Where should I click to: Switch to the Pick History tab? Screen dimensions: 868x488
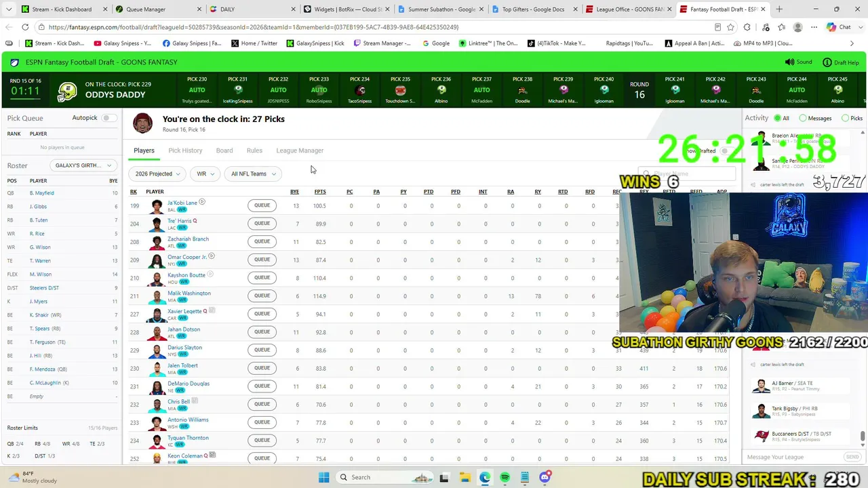point(185,150)
